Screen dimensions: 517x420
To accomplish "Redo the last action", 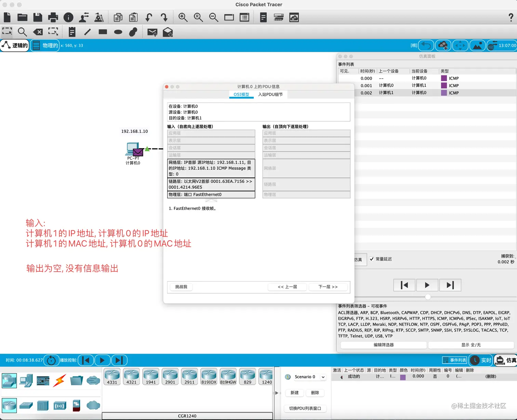I will (x=164, y=17).
